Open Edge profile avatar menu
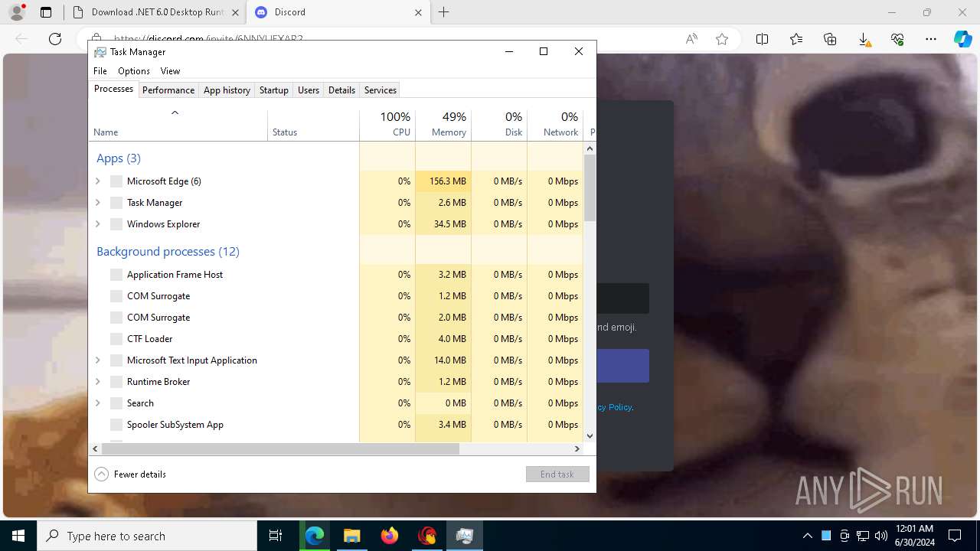The height and width of the screenshot is (551, 980). (17, 12)
